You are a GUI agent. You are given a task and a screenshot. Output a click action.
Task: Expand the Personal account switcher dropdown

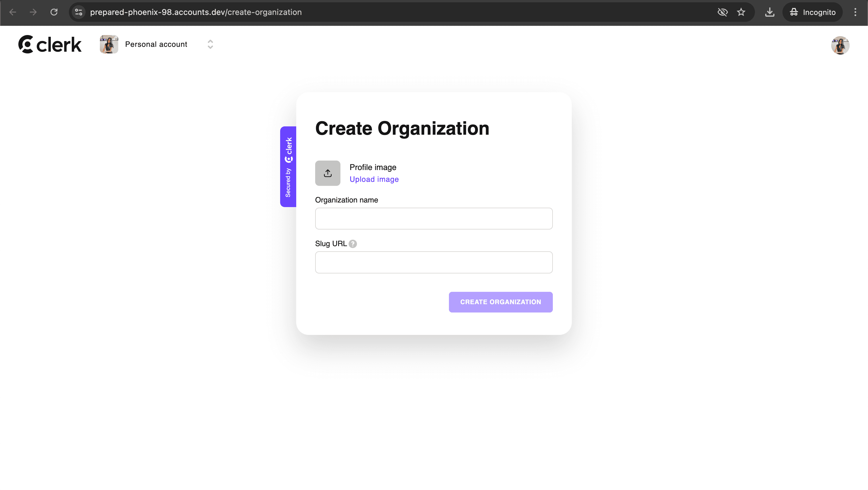tap(210, 44)
